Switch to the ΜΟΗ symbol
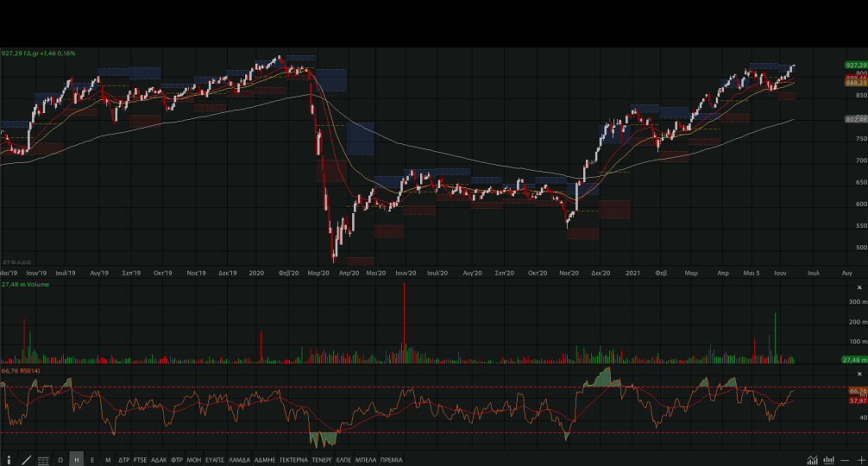Screen dimensions: 868x466 click(x=194, y=460)
